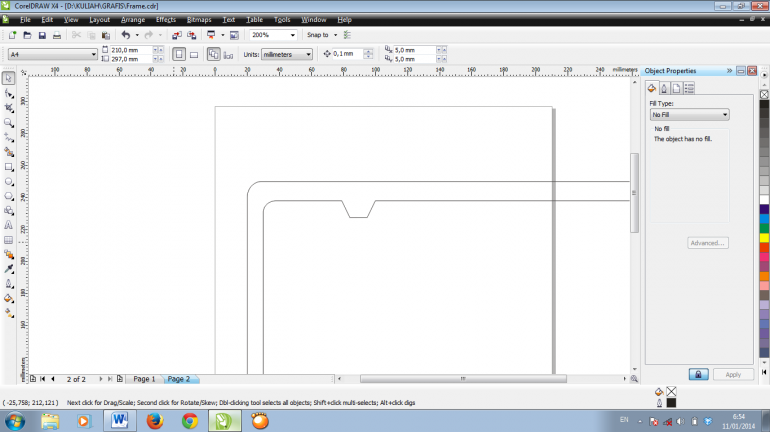Select the Pick tool in the toolbox
The width and height of the screenshot is (770, 432).
click(x=8, y=78)
